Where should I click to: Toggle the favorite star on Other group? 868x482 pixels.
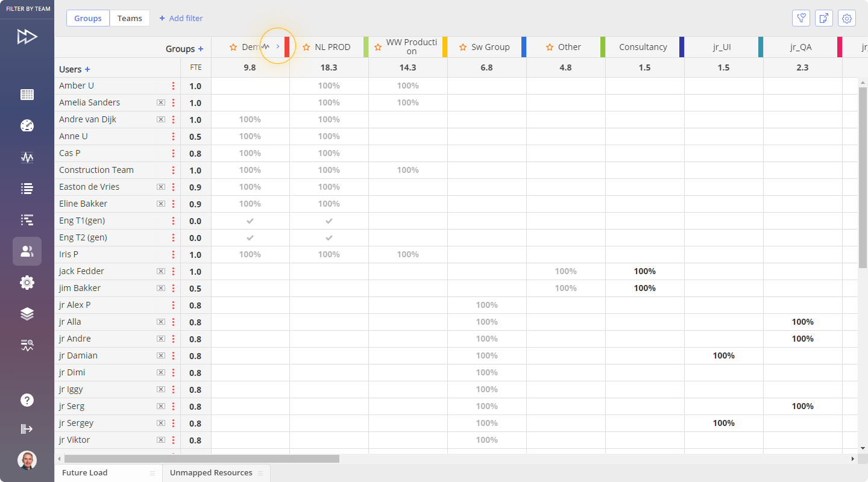pos(550,47)
